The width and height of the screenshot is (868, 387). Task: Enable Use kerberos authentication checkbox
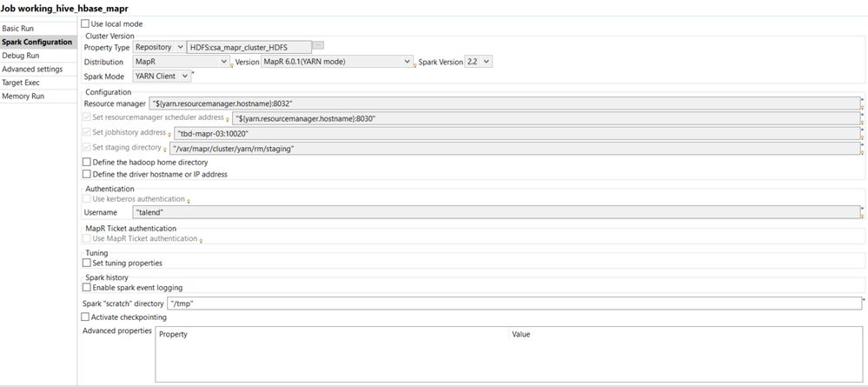[86, 198]
